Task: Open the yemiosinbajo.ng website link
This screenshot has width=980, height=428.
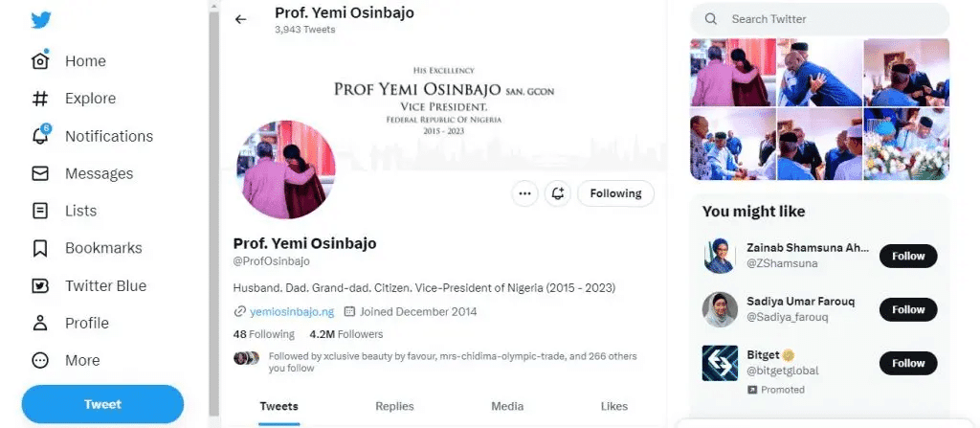Action: click(292, 311)
